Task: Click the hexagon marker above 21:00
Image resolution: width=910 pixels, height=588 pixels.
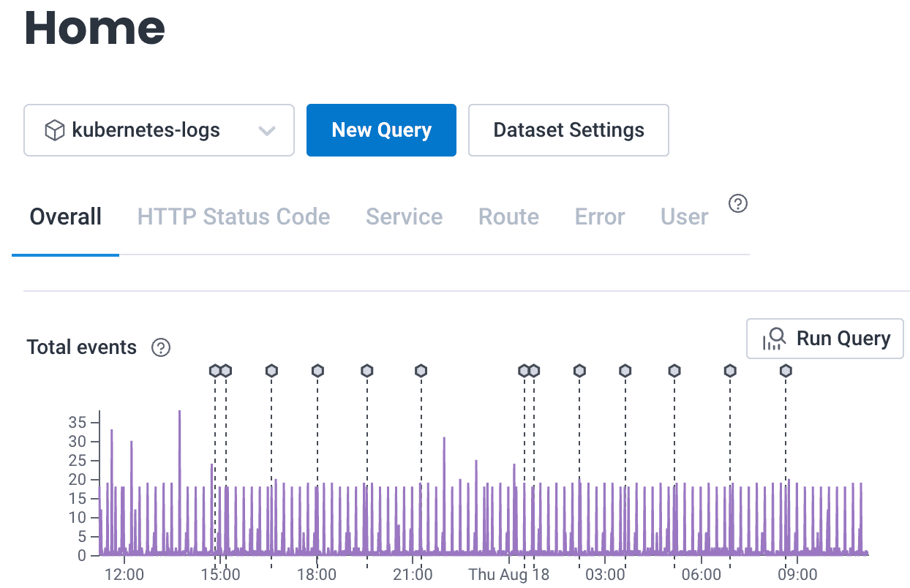Action: [x=421, y=371]
